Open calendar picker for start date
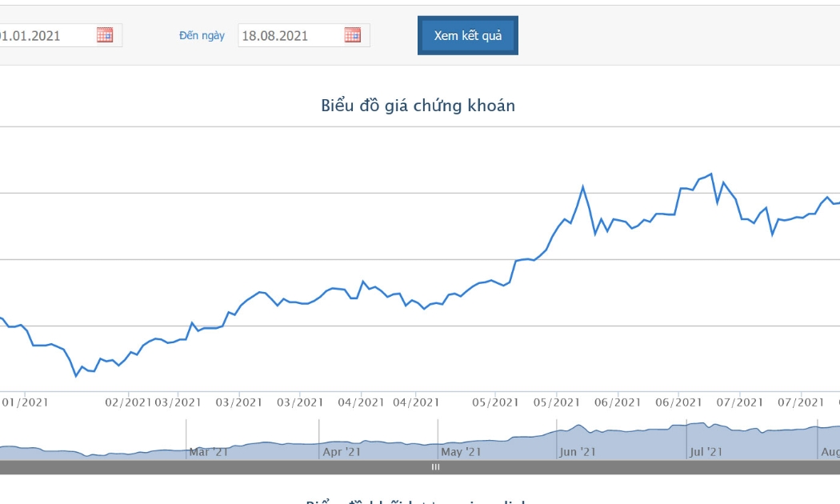 tap(105, 35)
